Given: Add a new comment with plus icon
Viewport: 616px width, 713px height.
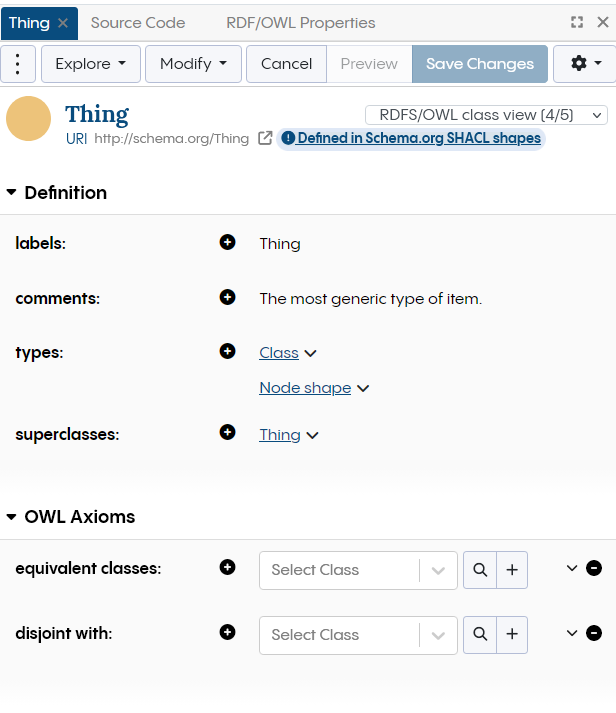Looking at the screenshot, I should tap(227, 297).
